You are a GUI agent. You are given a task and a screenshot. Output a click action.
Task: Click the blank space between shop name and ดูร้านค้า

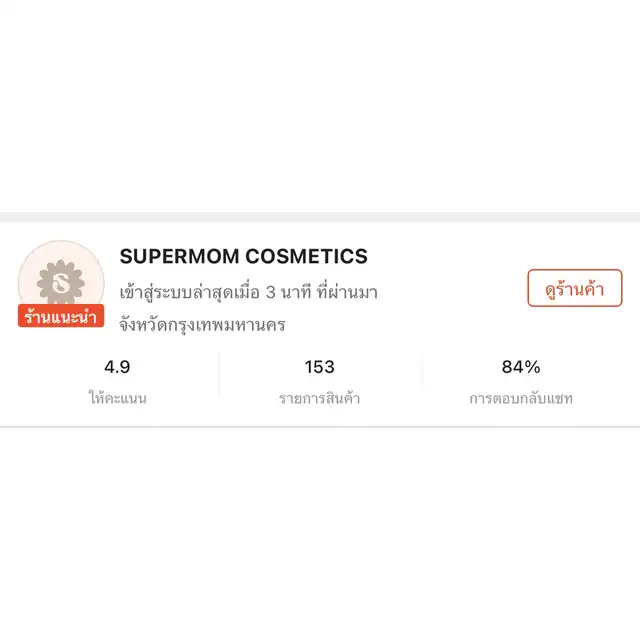tap(450, 257)
